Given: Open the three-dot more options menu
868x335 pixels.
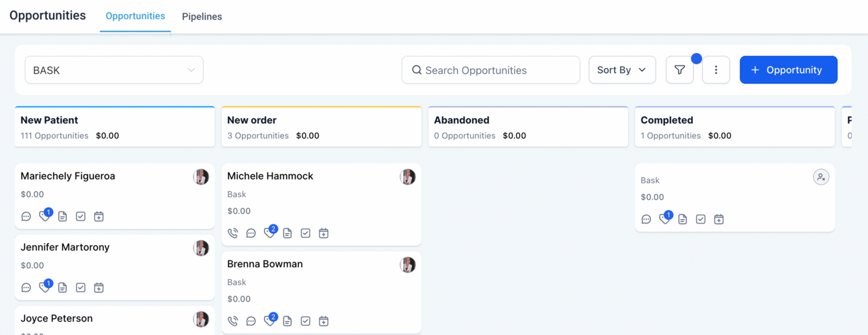Looking at the screenshot, I should pyautogui.click(x=715, y=70).
